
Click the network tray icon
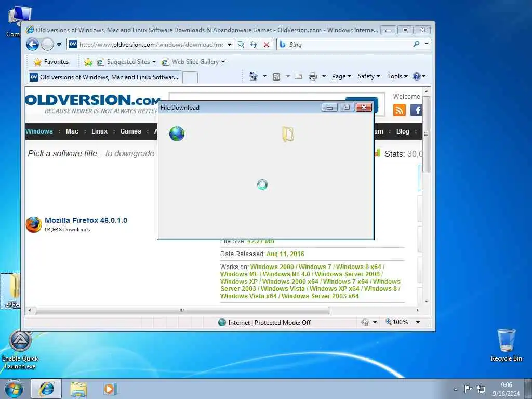click(481, 389)
